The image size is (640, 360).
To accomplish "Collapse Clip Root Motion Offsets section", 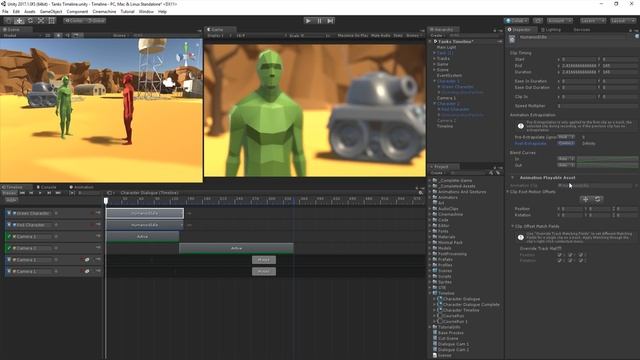I will [x=508, y=191].
